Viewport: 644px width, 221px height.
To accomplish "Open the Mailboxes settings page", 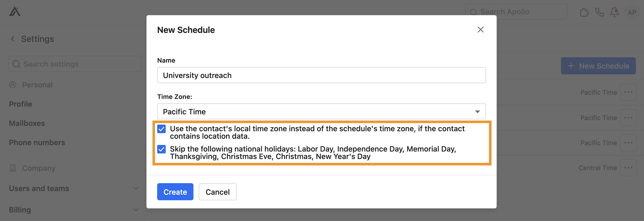I will tap(27, 123).
